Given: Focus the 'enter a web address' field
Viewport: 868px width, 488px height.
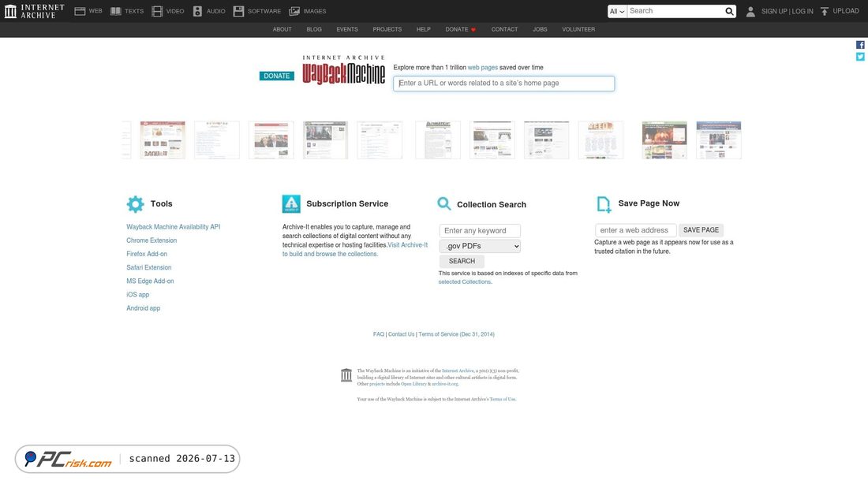Looking at the screenshot, I should pos(635,230).
